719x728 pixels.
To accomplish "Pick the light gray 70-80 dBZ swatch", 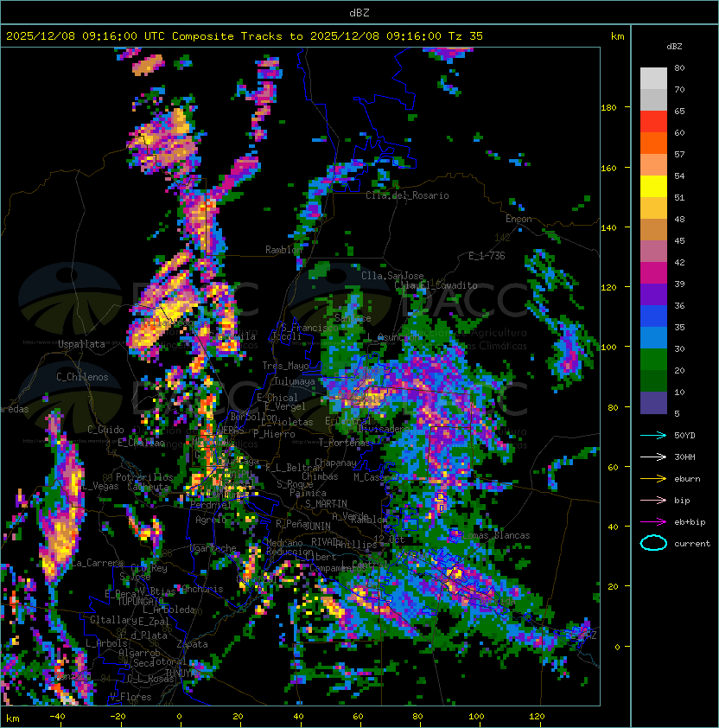I will pos(653,79).
